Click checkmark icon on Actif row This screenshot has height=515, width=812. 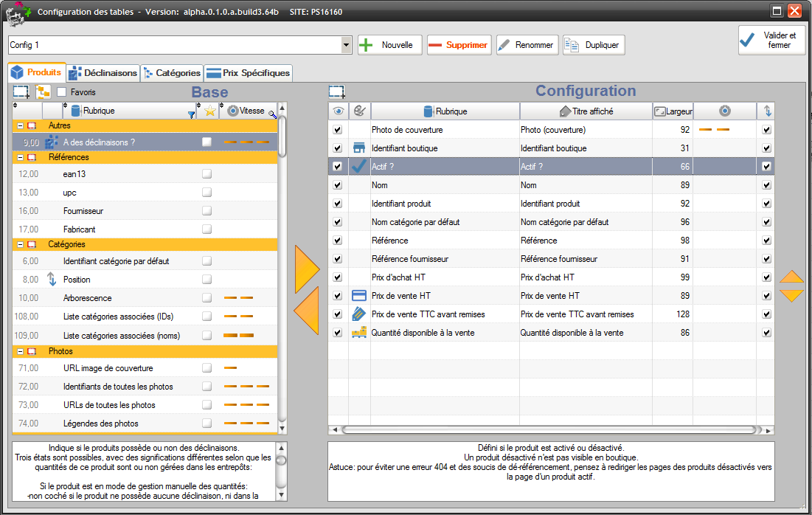click(x=359, y=166)
